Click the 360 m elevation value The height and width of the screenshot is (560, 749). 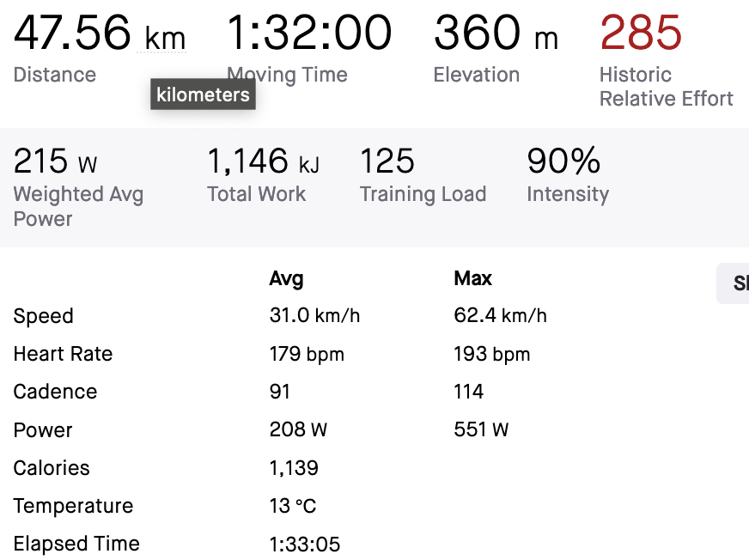tap(496, 33)
